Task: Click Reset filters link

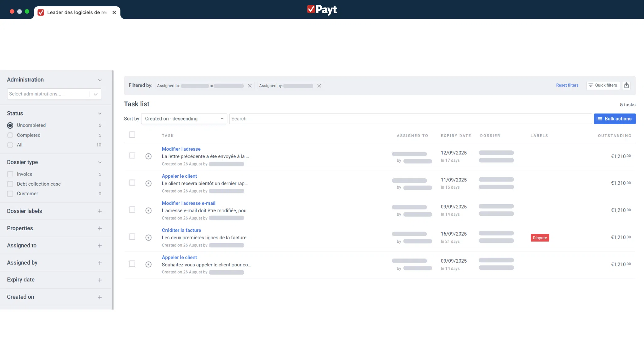Action: (567, 85)
